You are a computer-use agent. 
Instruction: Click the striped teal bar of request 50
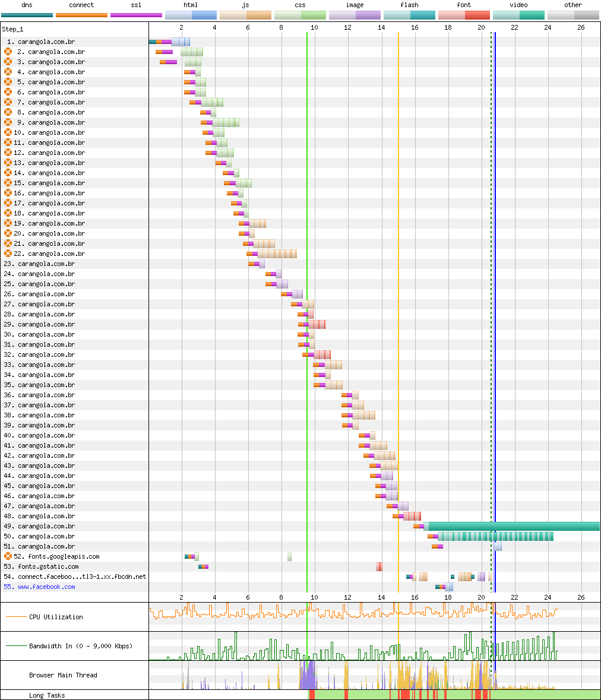click(496, 536)
